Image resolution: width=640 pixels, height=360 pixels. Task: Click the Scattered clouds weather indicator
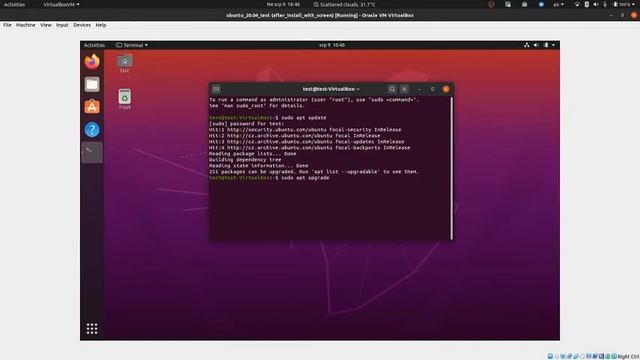pos(344,4)
